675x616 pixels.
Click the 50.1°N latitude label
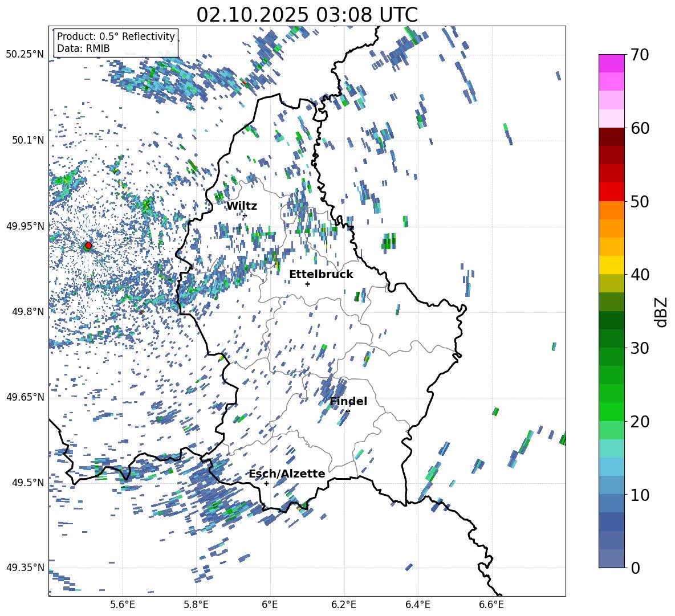click(27, 141)
